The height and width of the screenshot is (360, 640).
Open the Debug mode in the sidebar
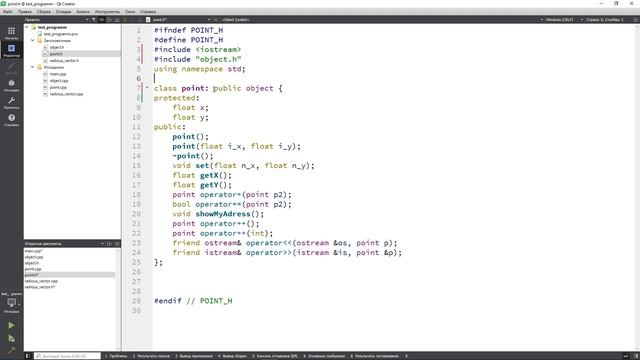(11, 85)
